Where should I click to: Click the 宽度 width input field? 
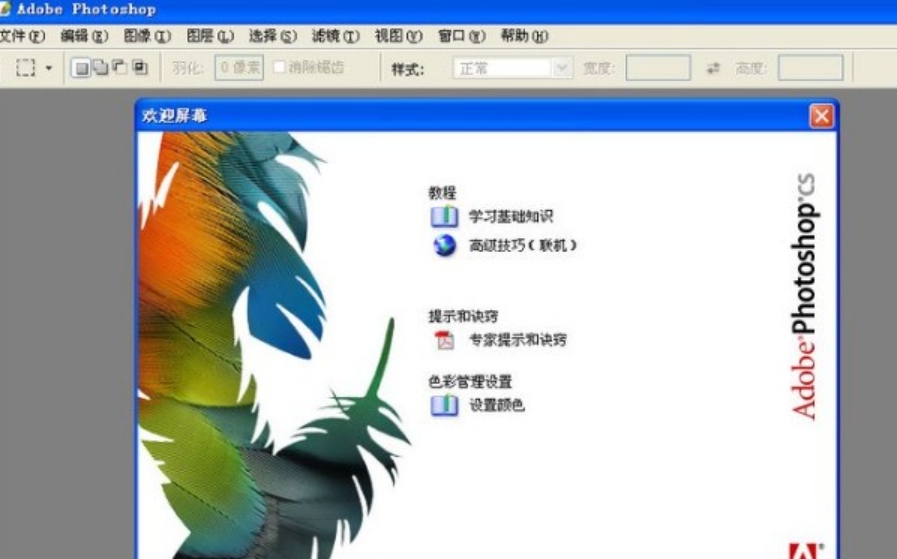658,68
